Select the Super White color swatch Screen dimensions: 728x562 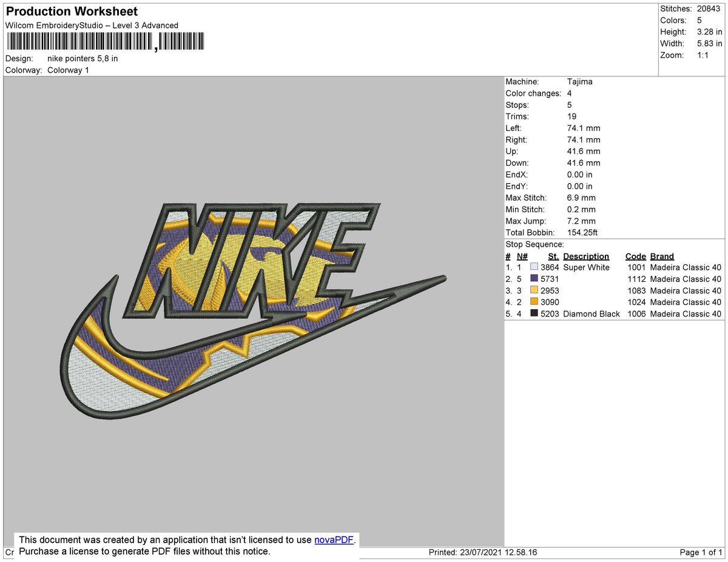click(x=534, y=267)
